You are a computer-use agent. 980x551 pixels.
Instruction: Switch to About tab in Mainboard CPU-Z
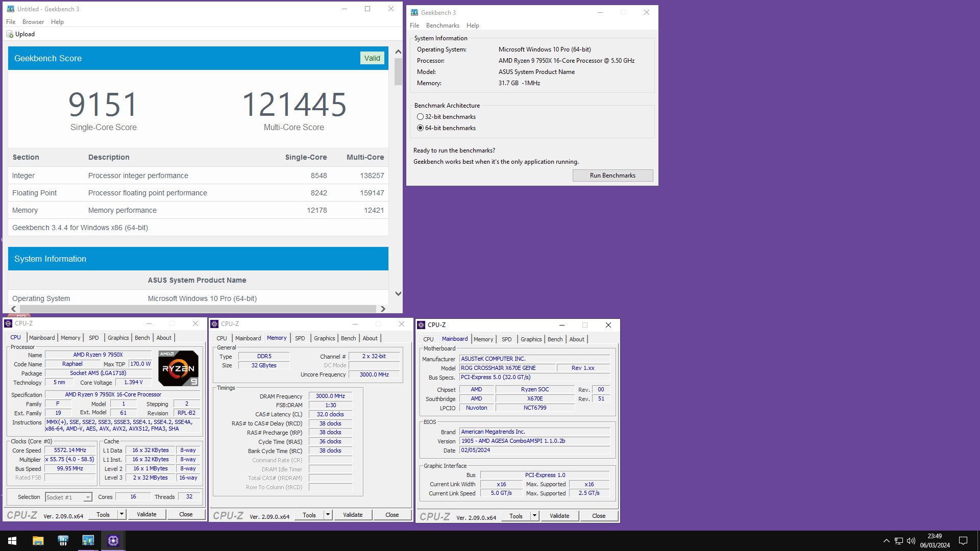(577, 339)
